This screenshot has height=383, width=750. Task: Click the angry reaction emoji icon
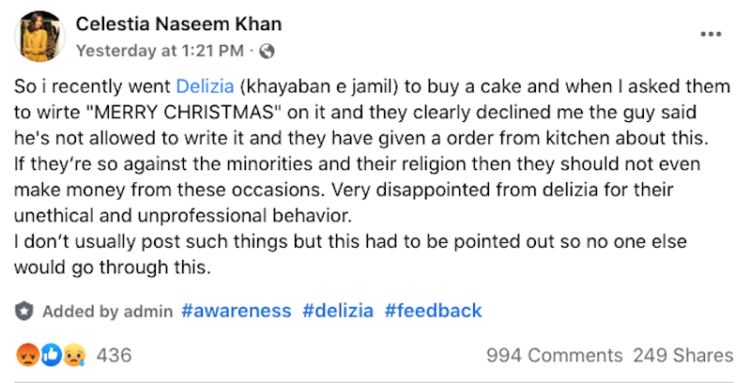click(27, 355)
